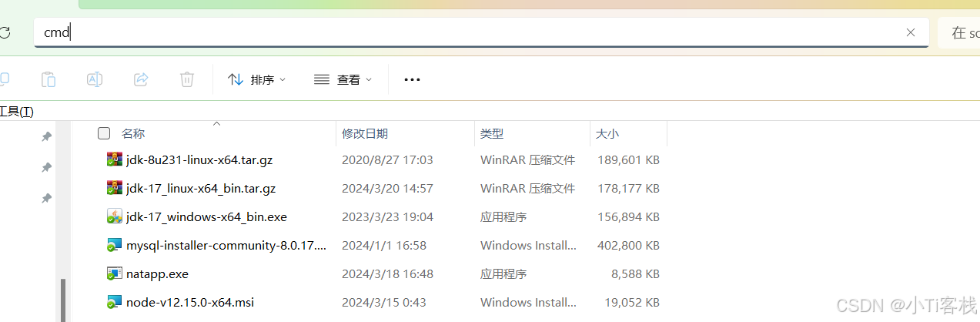Click the refresh icon beside the address bar
This screenshot has width=980, height=322.
[x=5, y=32]
